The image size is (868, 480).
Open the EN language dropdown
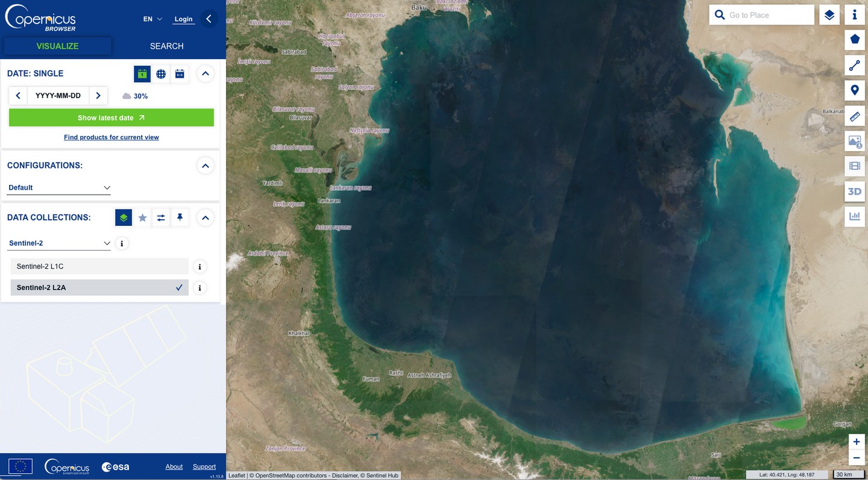(153, 19)
